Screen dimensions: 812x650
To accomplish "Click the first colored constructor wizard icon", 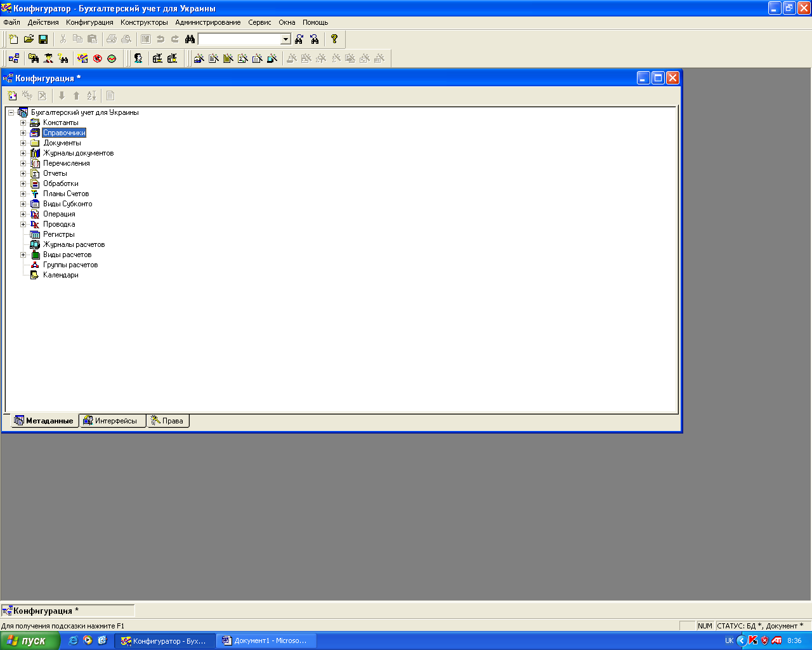I will tap(199, 58).
